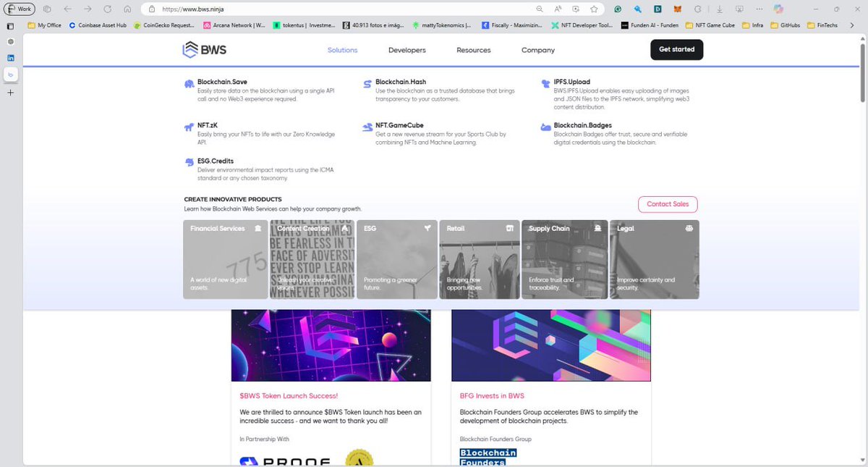The image size is (868, 467).
Task: Select the Supply Chain industry card
Action: (x=565, y=259)
